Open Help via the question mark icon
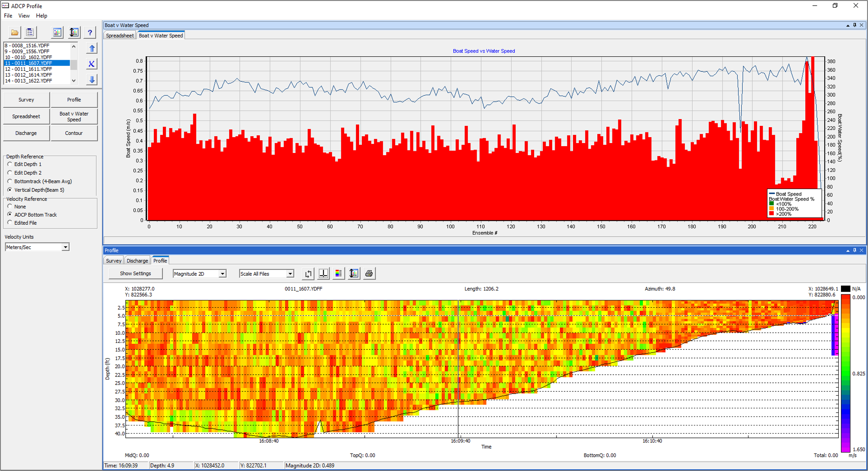 point(90,32)
